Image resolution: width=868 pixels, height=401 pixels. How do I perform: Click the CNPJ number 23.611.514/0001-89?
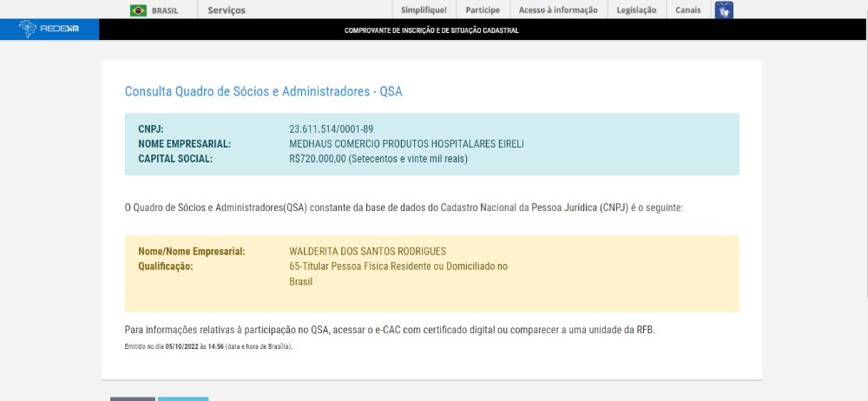tap(331, 129)
